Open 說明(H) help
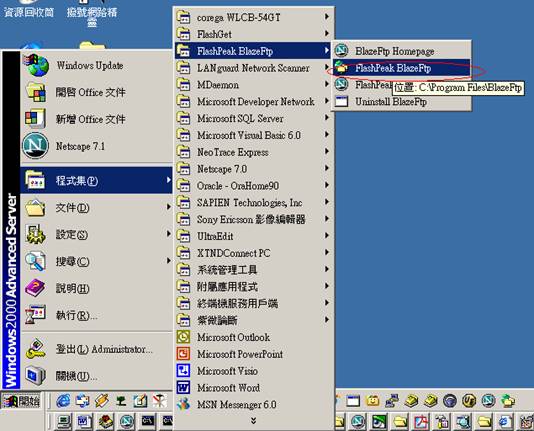534x431 pixels. point(96,288)
